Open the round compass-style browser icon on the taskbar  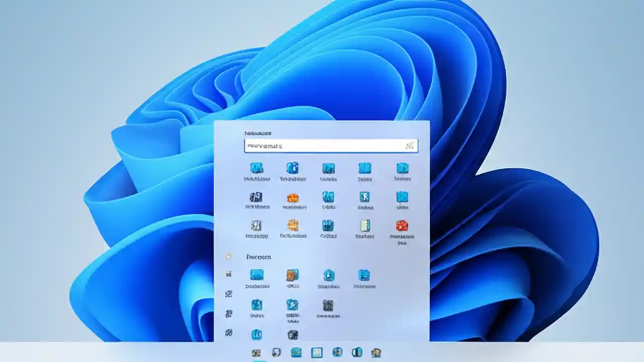276,352
